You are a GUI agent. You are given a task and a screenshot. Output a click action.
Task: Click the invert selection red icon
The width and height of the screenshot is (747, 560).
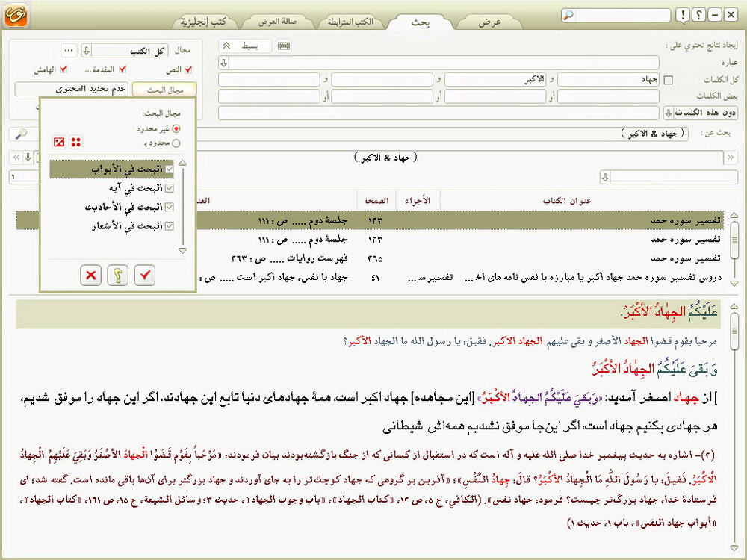pyautogui.click(x=59, y=142)
